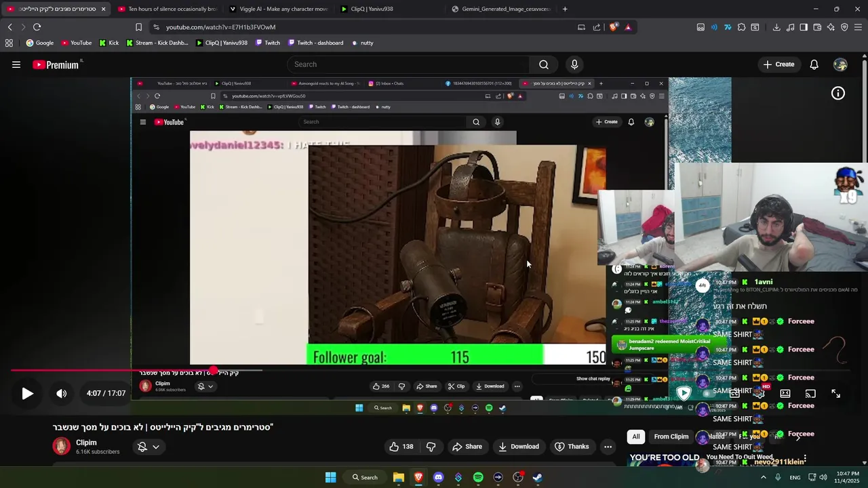Play the paused video

click(x=27, y=393)
